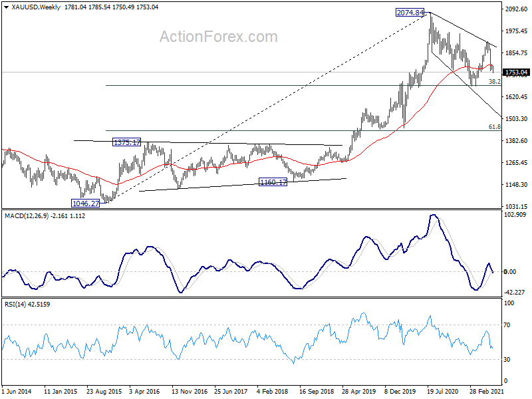Click the 19 Jul 2020 date label
532x399 pixels.
(x=443, y=391)
